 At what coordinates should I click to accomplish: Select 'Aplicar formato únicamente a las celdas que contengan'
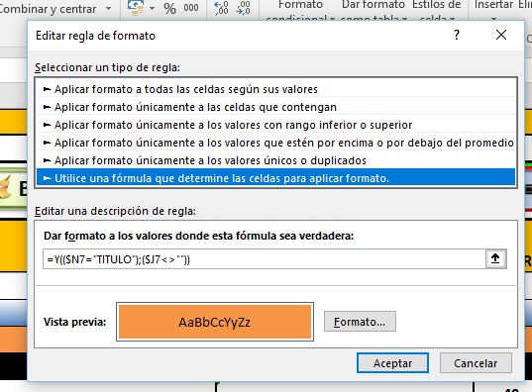point(275,107)
